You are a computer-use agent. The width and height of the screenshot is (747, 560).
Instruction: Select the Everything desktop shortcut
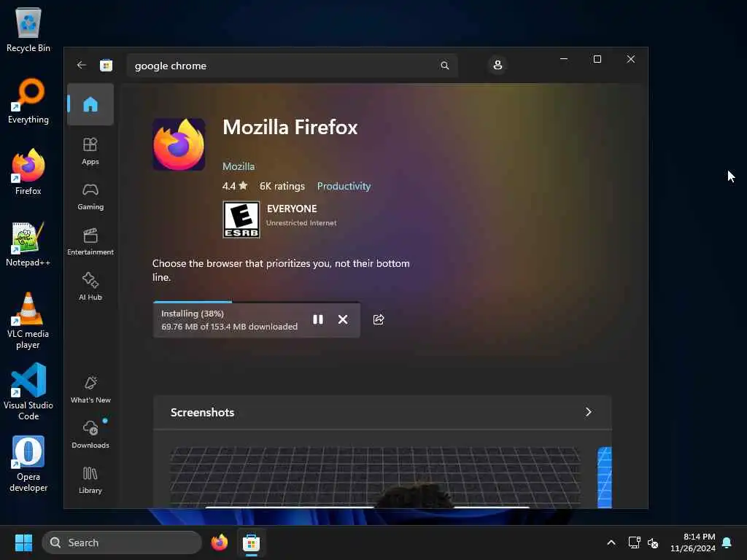pyautogui.click(x=28, y=101)
